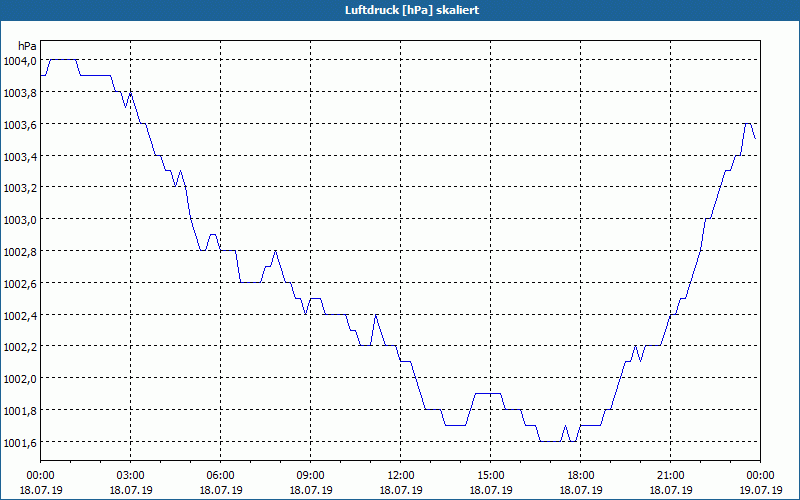Select the '1003,8' y-axis label

[19, 93]
